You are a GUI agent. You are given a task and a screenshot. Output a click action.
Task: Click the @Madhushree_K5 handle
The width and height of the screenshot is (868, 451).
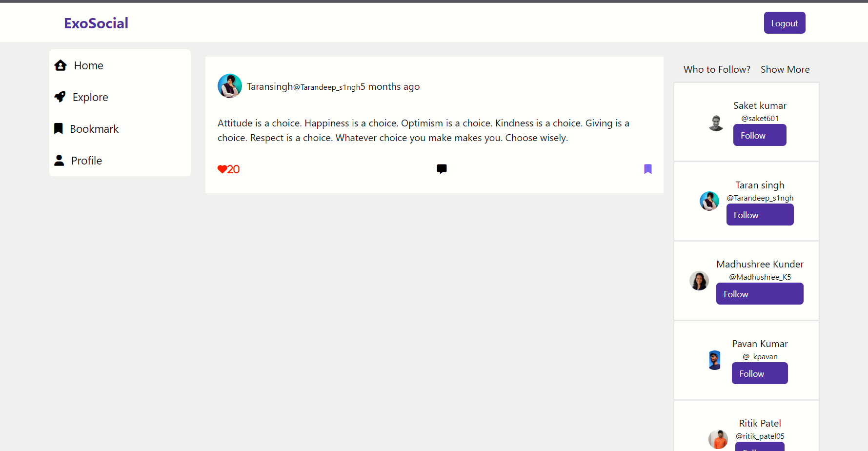pos(760,277)
